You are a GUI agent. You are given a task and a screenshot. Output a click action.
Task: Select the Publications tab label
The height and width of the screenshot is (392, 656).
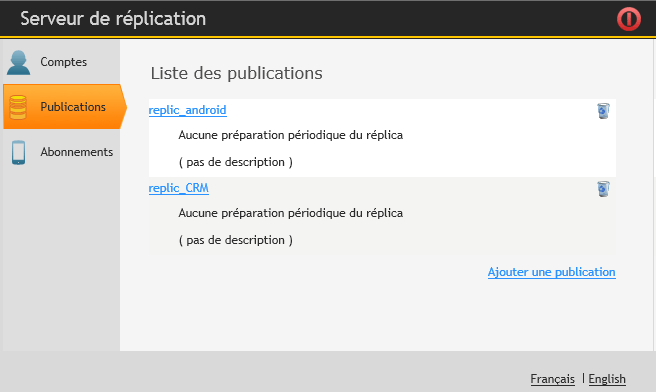pos(73,107)
